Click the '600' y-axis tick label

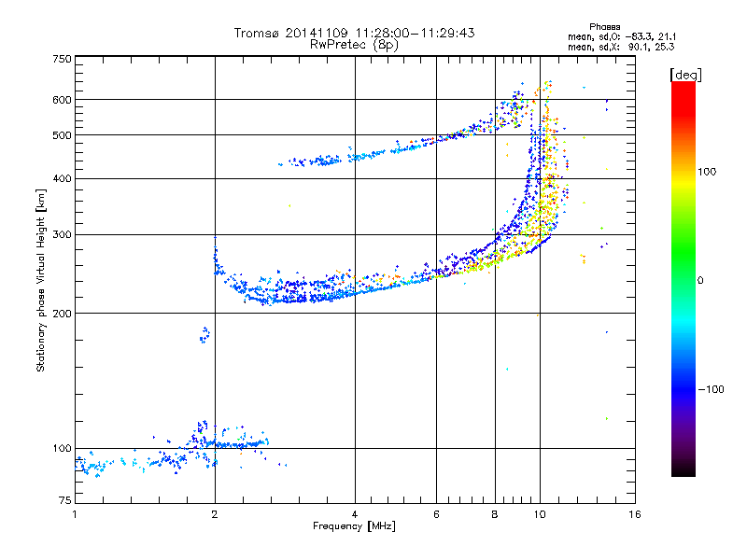63,100
